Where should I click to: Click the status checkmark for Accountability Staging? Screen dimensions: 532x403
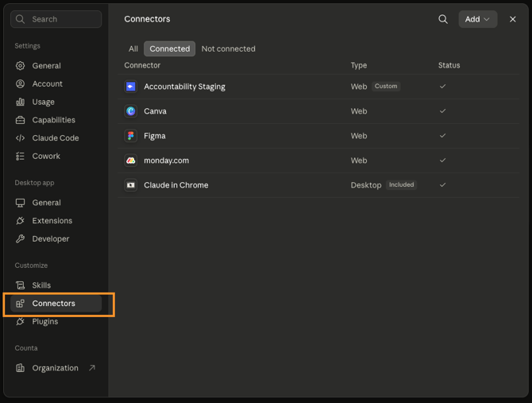coord(442,86)
